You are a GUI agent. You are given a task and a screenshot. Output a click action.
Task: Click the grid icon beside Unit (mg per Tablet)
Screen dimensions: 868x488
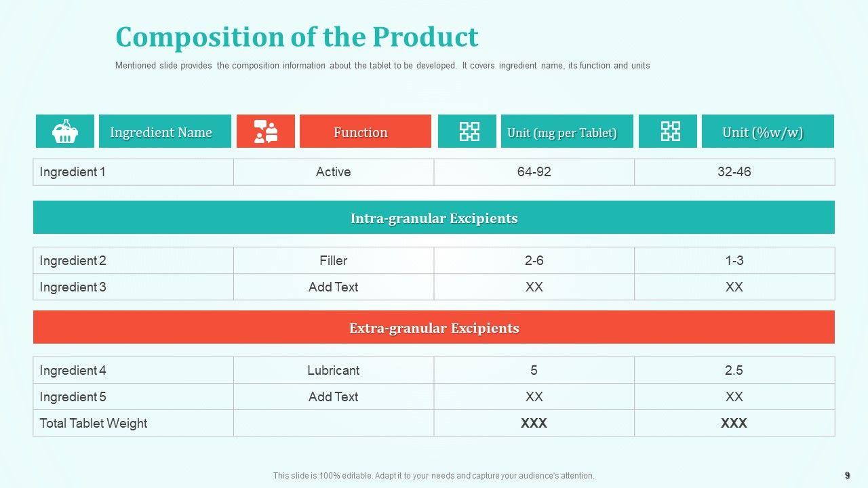[x=467, y=131]
